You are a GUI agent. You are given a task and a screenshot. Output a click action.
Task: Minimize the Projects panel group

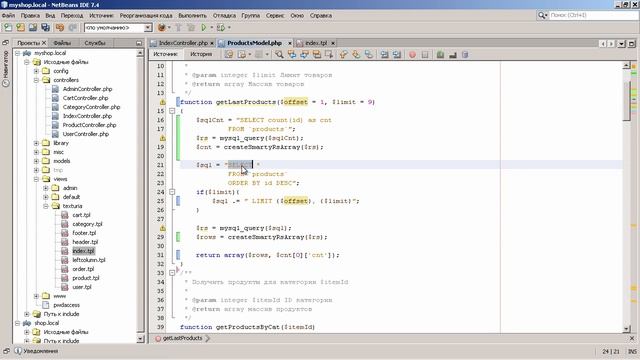coord(139,43)
